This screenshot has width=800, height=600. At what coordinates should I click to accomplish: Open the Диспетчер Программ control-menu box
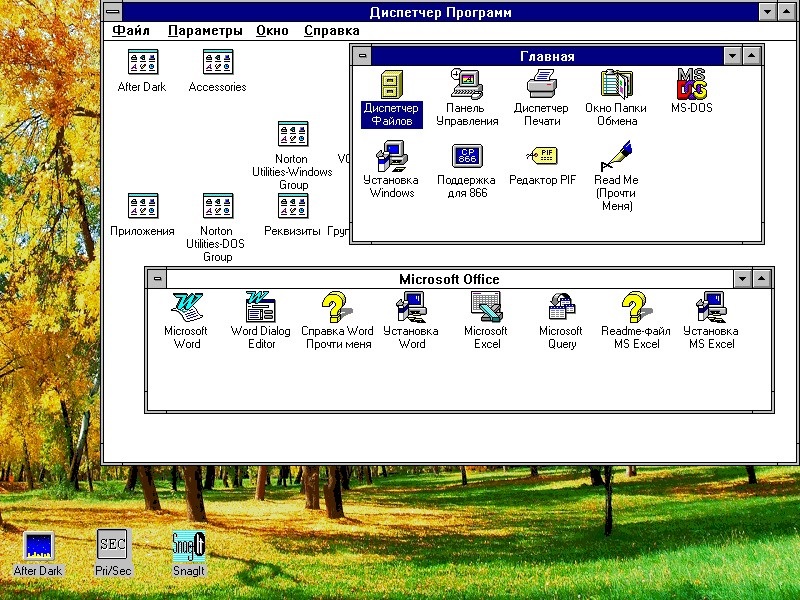tap(114, 12)
